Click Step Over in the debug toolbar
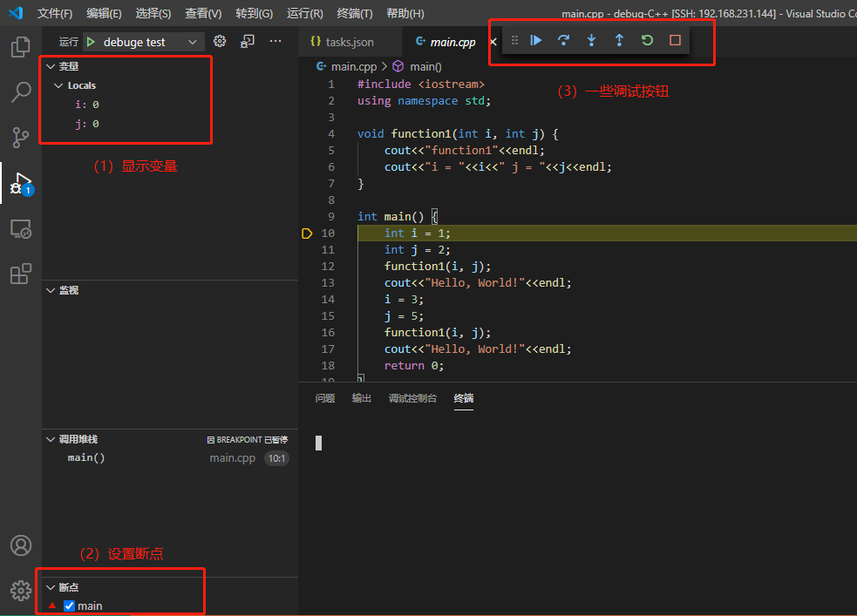 563,40
